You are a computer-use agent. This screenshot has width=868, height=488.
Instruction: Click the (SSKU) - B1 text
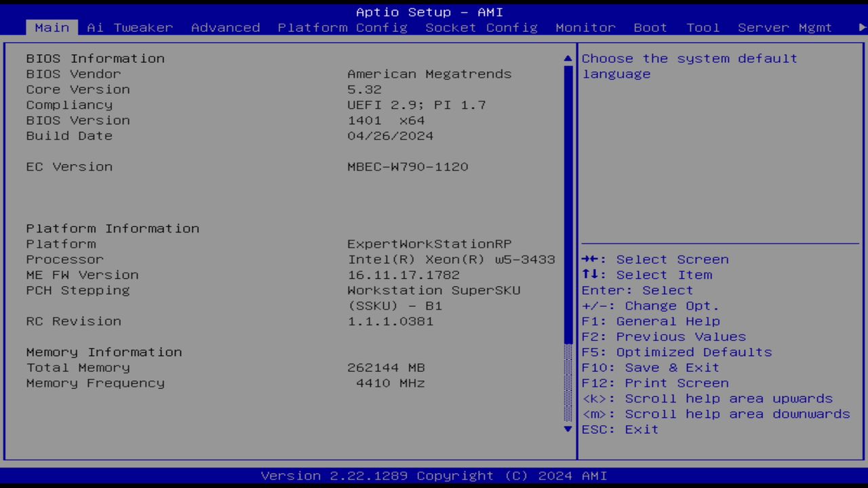coord(395,306)
